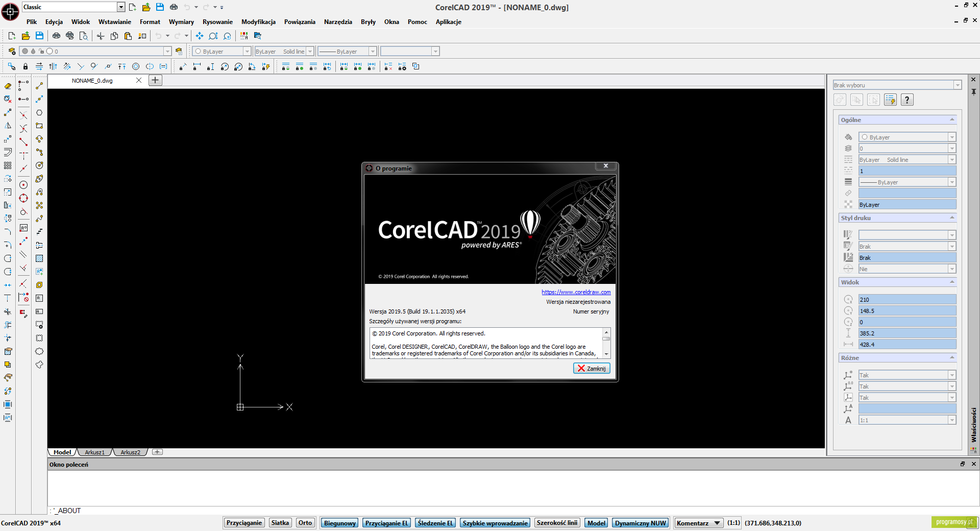Toggle Szybkie wprowadzanie quick input

tap(495, 523)
